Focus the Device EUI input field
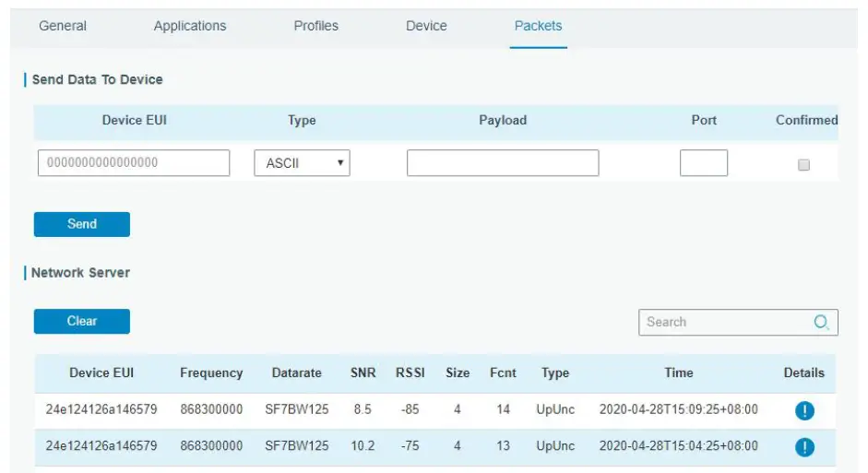 134,163
